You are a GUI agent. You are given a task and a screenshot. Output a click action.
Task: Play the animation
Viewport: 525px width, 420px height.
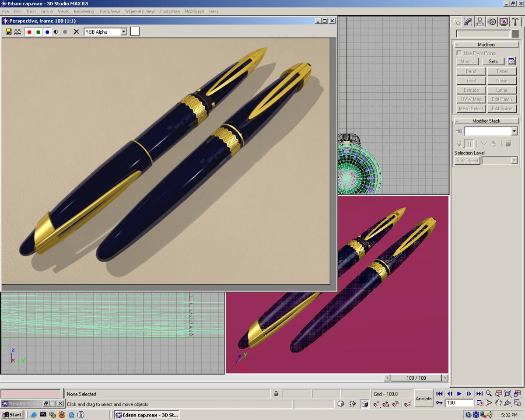coord(459,394)
